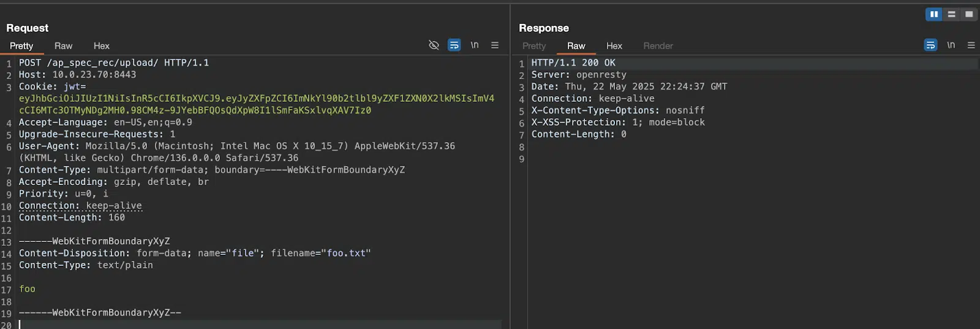Screen dimensions: 980x329
Task: Click the POST /ap_spec_rec/upload/ request line
Action: (114, 62)
